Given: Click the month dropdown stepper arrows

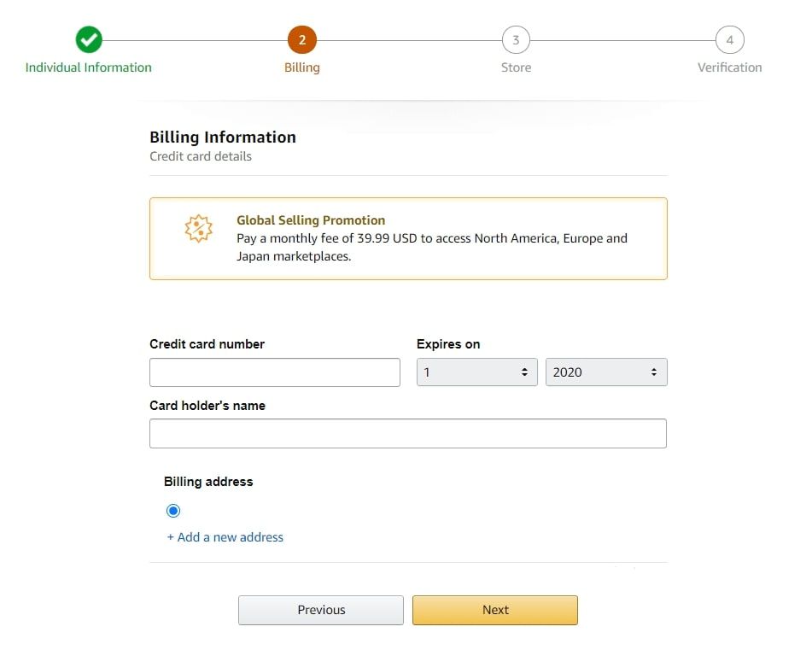Looking at the screenshot, I should pos(524,372).
